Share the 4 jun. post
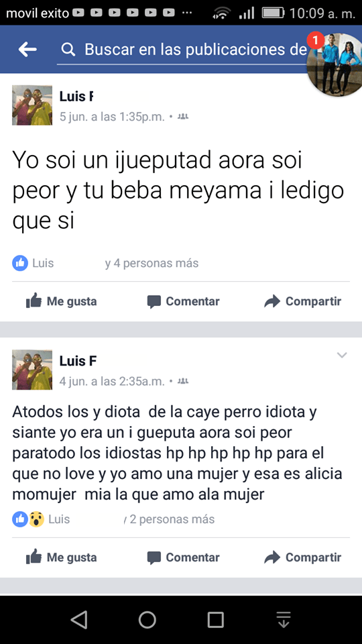362x644 pixels. point(302,557)
